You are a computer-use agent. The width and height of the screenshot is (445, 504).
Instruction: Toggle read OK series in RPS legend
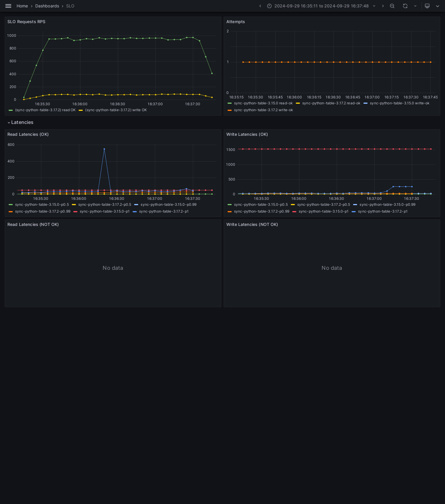[45, 110]
